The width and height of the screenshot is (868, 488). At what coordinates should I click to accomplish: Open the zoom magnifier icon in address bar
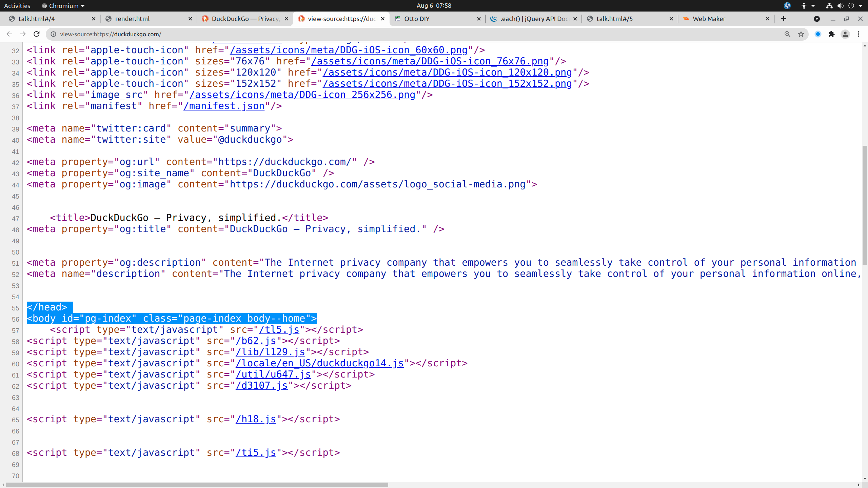tap(787, 34)
